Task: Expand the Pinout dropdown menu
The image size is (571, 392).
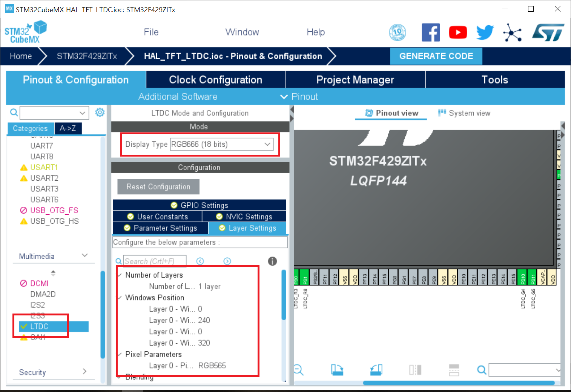Action: coord(299,97)
